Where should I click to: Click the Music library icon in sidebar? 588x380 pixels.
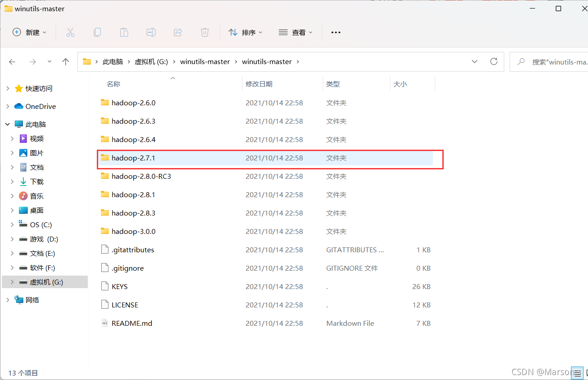pyautogui.click(x=23, y=196)
